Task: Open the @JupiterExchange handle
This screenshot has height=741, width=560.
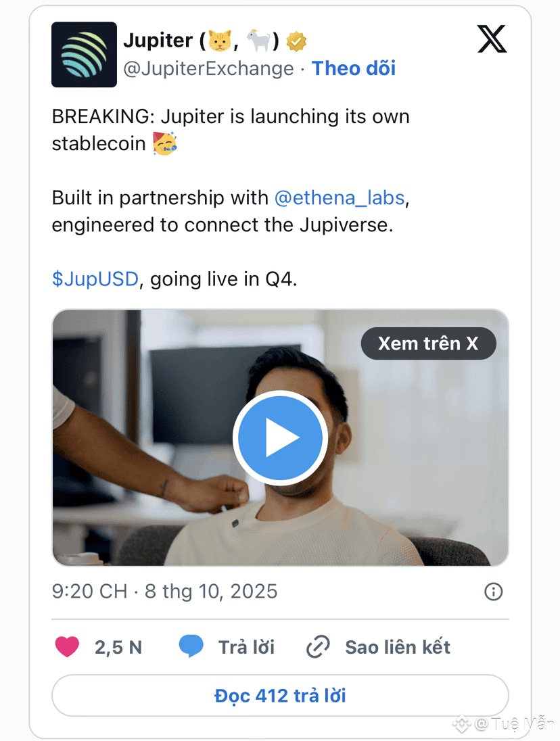Action: (208, 68)
